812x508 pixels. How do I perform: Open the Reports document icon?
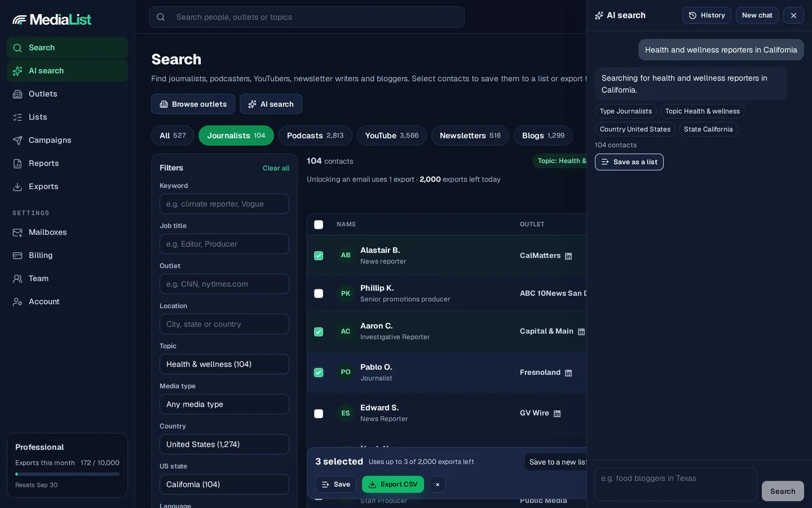[17, 164]
